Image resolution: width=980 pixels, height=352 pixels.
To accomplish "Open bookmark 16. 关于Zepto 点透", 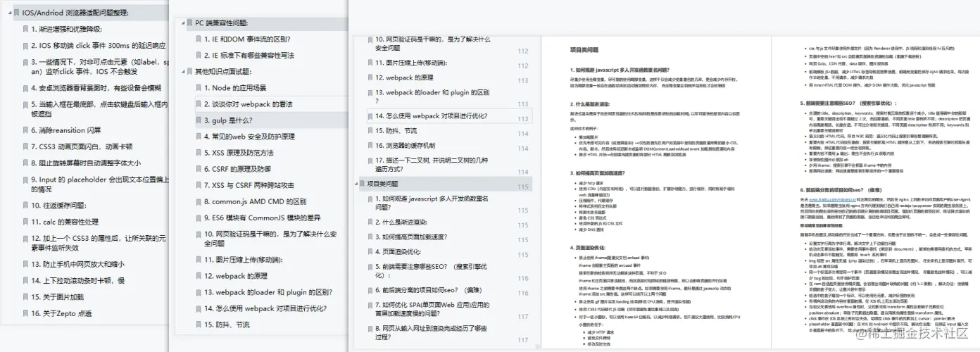I will [x=61, y=313].
